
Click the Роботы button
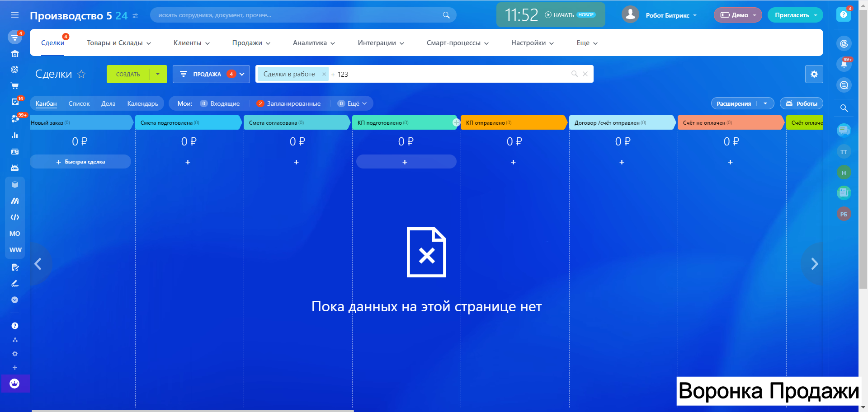click(801, 103)
